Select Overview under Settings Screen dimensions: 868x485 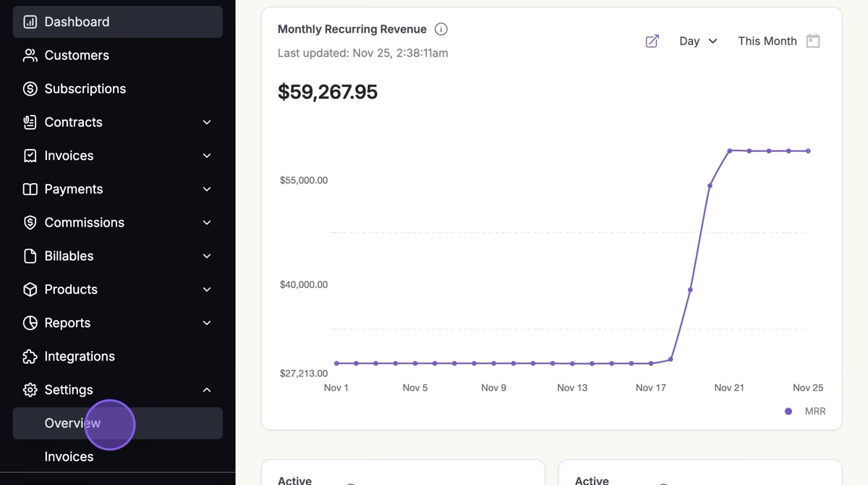tap(72, 423)
